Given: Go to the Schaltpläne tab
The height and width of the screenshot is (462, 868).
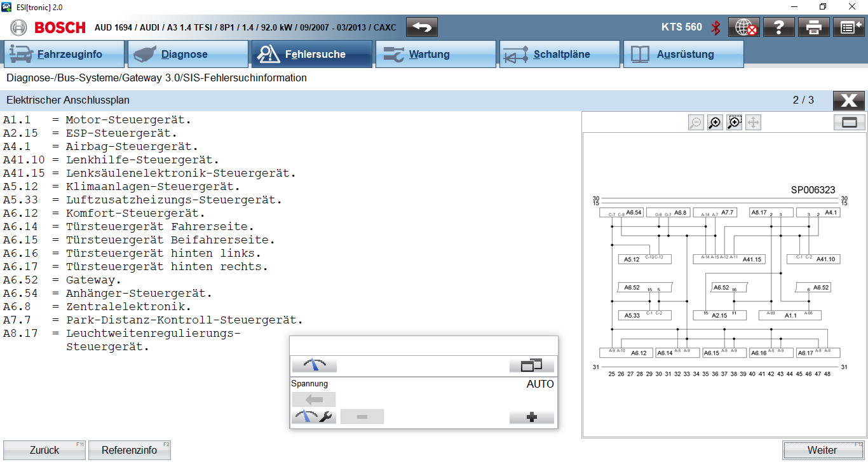Looking at the screenshot, I should pos(559,55).
